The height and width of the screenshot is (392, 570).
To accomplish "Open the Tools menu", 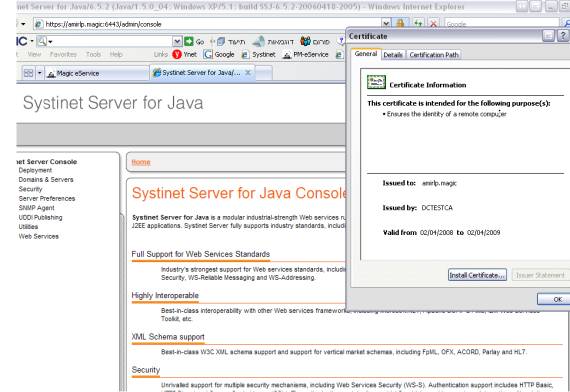I will coord(93,55).
